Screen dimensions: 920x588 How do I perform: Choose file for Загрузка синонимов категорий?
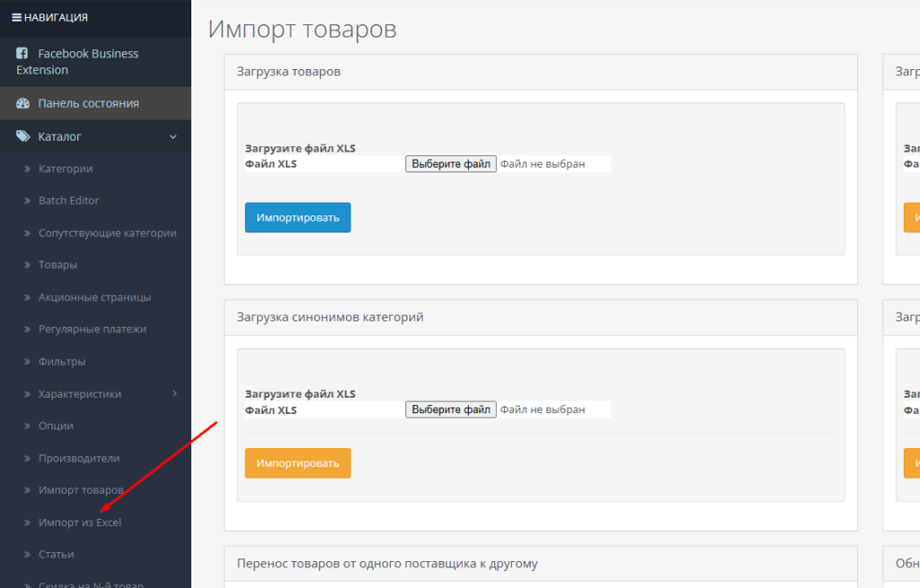(x=450, y=409)
